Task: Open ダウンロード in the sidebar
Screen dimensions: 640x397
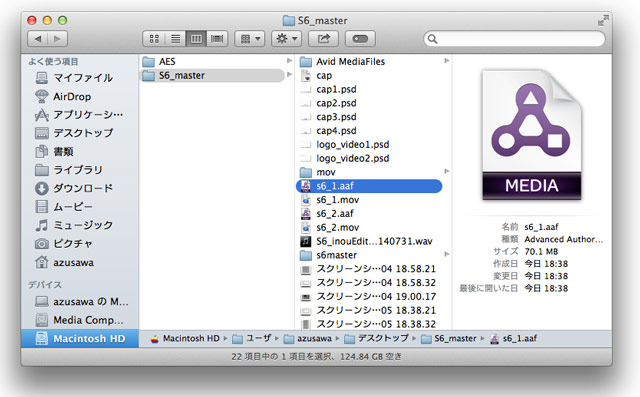Action: point(74,188)
